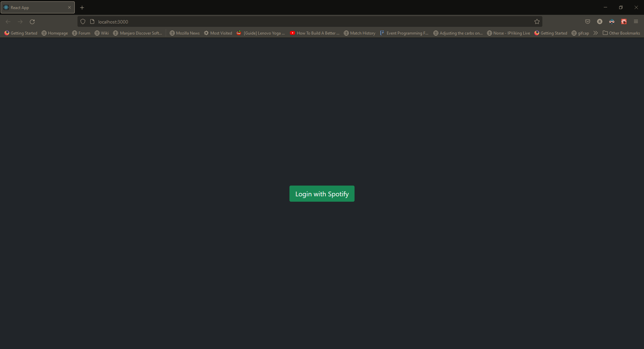This screenshot has height=349, width=644.
Task: Open the Event Programming F... bookmark
Action: point(405,33)
